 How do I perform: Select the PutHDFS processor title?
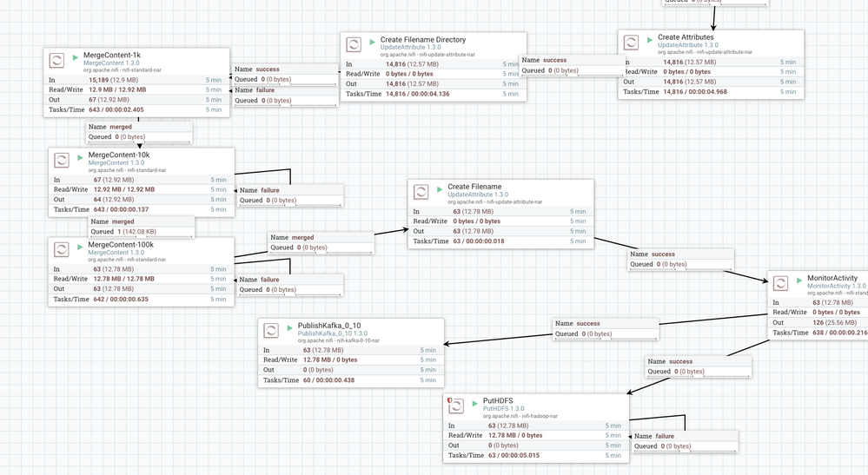[x=498, y=401]
